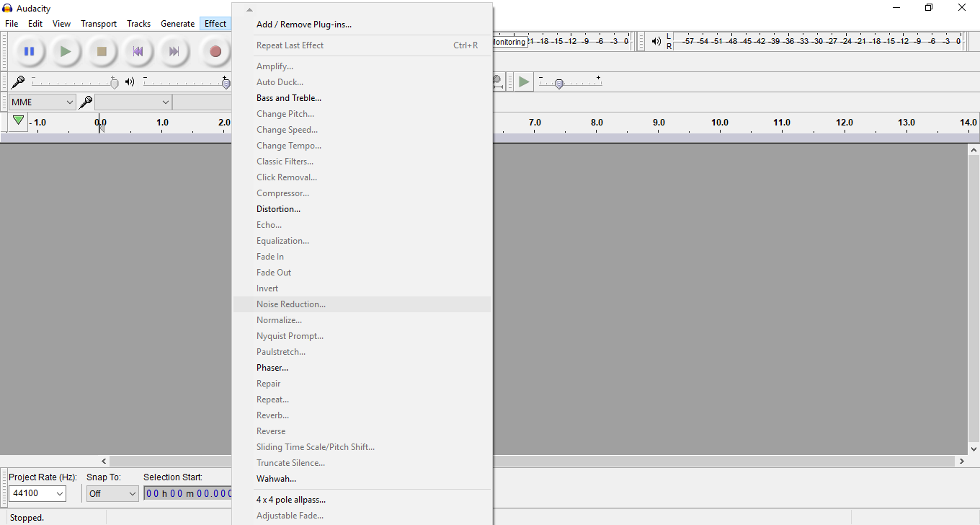Click the Pause transport button

pos(30,51)
